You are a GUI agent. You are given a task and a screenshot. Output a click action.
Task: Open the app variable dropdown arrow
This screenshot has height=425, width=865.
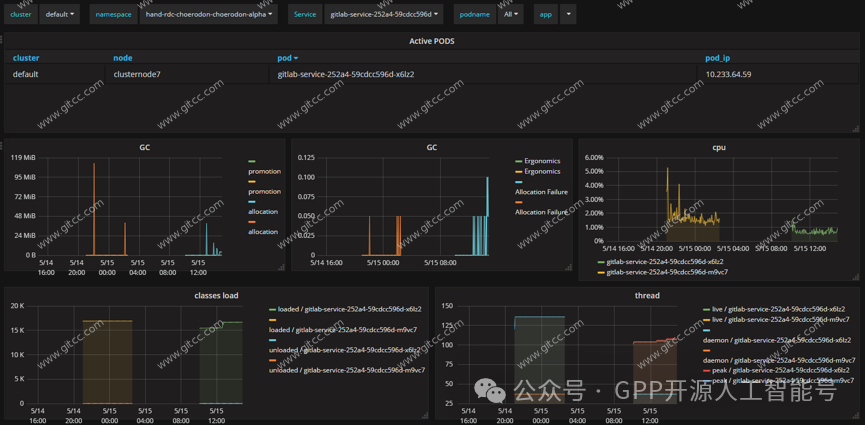pyautogui.click(x=568, y=14)
